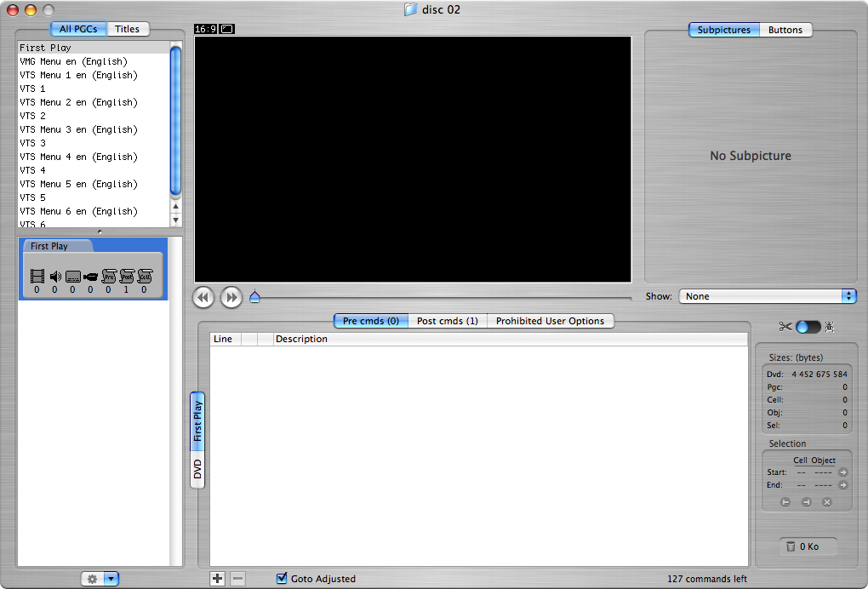Open the Pre cmds (0) tab

(371, 321)
